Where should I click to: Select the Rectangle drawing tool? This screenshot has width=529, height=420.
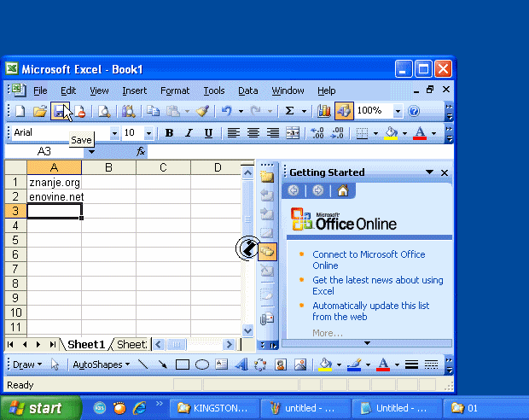click(x=183, y=365)
